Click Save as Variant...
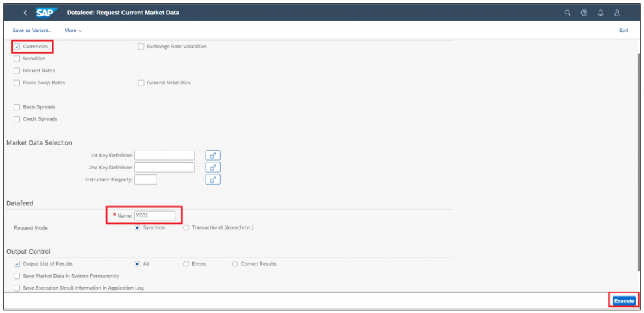The height and width of the screenshot is (313, 644). [33, 30]
